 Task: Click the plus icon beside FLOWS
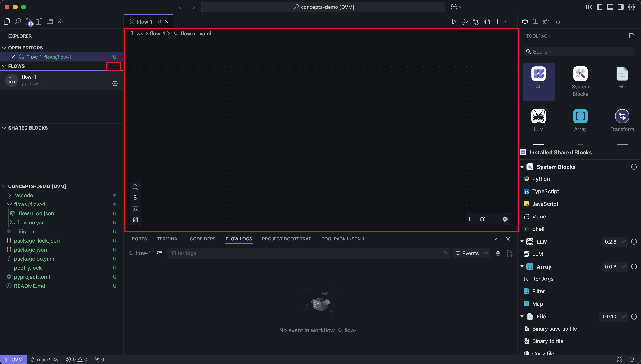click(114, 66)
